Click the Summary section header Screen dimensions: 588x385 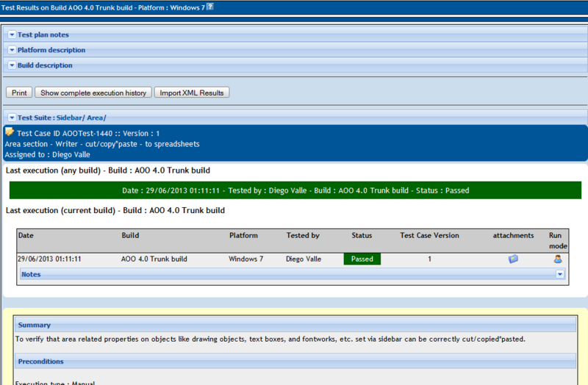[x=295, y=325]
